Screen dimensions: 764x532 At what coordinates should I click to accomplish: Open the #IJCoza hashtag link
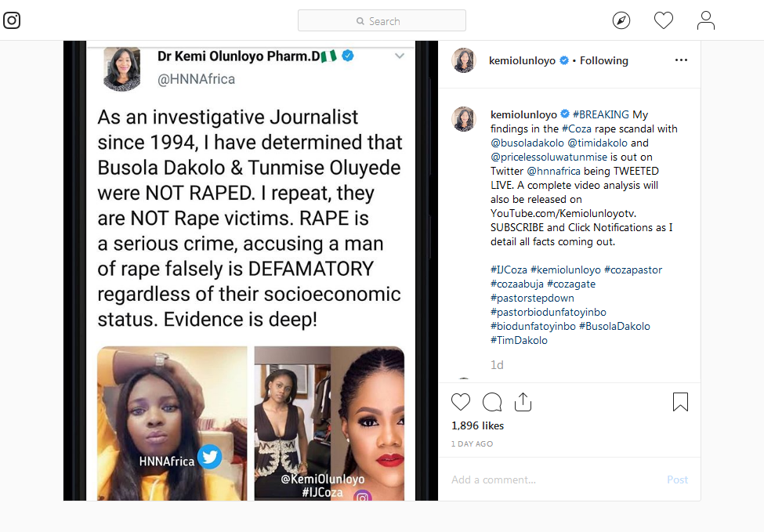509,270
